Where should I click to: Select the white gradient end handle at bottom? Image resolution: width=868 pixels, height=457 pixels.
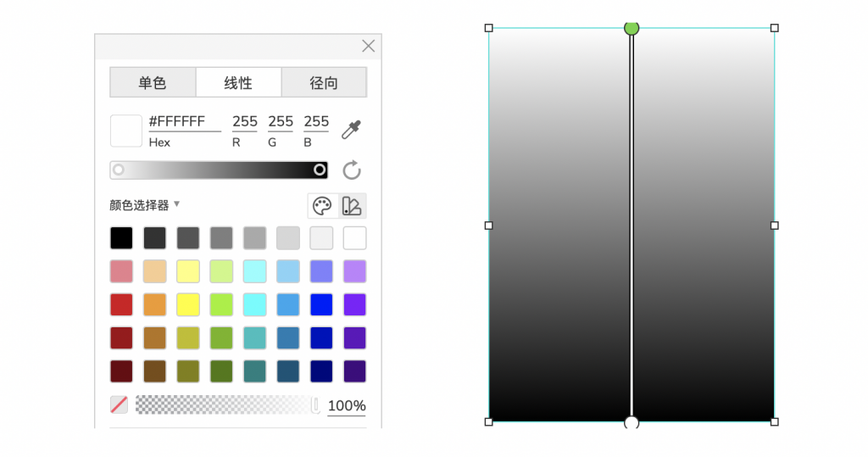point(632,422)
